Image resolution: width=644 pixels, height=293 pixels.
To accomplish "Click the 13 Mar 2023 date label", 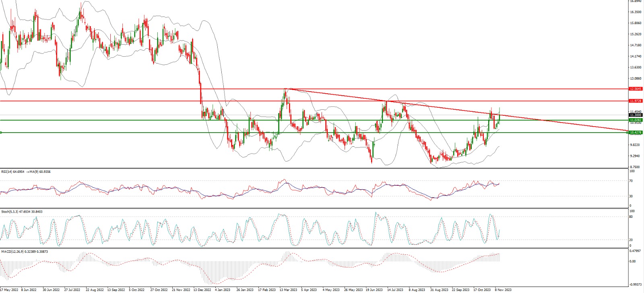I will pyautogui.click(x=289, y=289).
